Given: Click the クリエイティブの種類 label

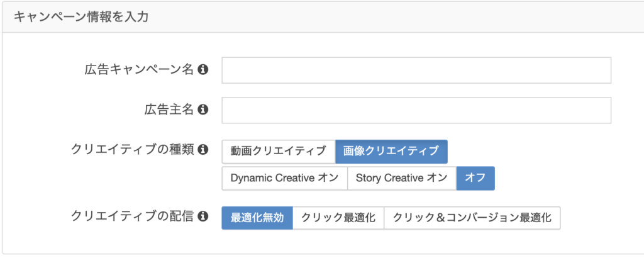Looking at the screenshot, I should [132, 150].
